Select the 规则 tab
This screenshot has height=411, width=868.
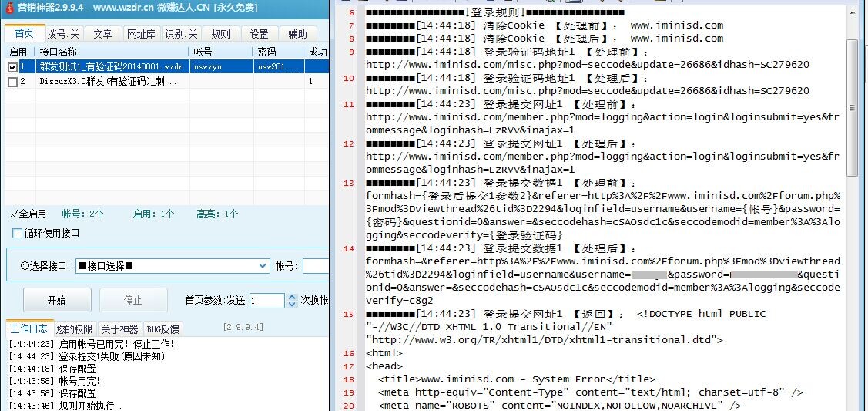pyautogui.click(x=220, y=34)
